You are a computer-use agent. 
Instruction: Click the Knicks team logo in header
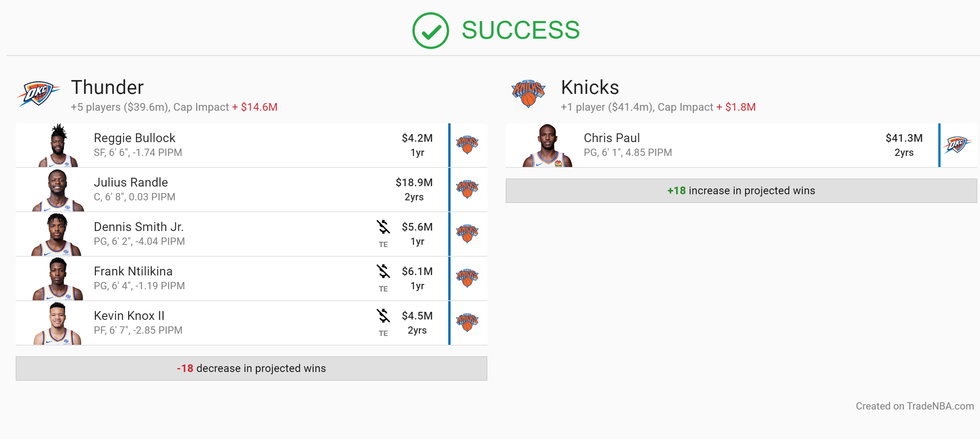528,94
